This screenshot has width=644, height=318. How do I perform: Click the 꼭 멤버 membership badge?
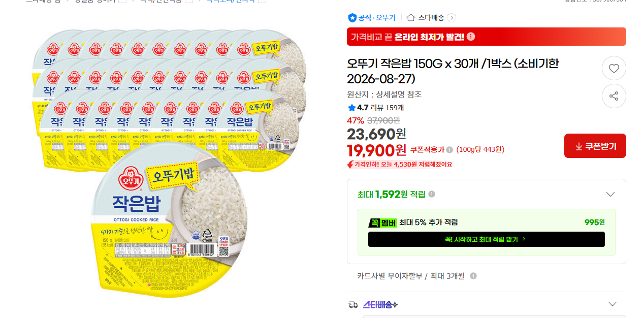click(x=382, y=222)
